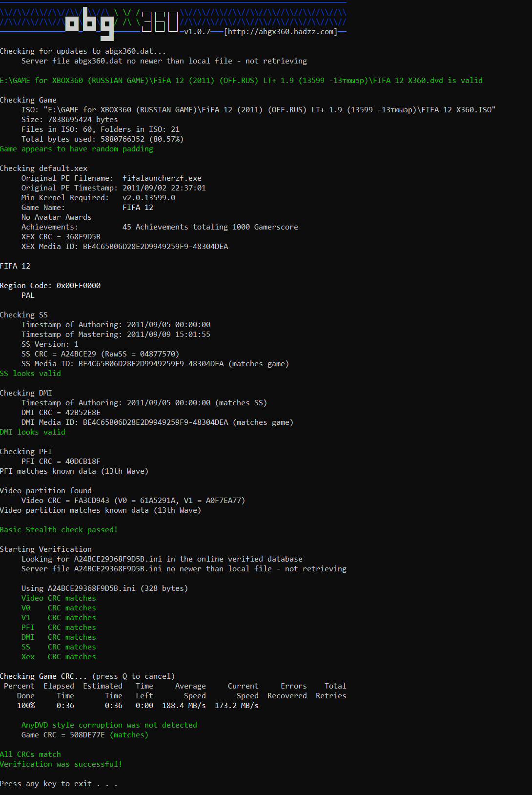Click 'AnyDVD style corruption was not detected'
This screenshot has width=532, height=795.
[x=109, y=725]
